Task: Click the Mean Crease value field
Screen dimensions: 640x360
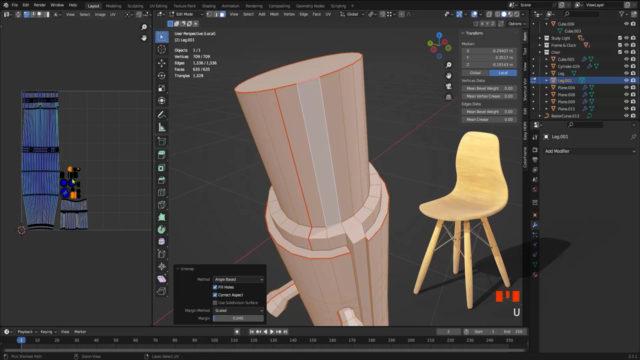Action: coord(489,120)
